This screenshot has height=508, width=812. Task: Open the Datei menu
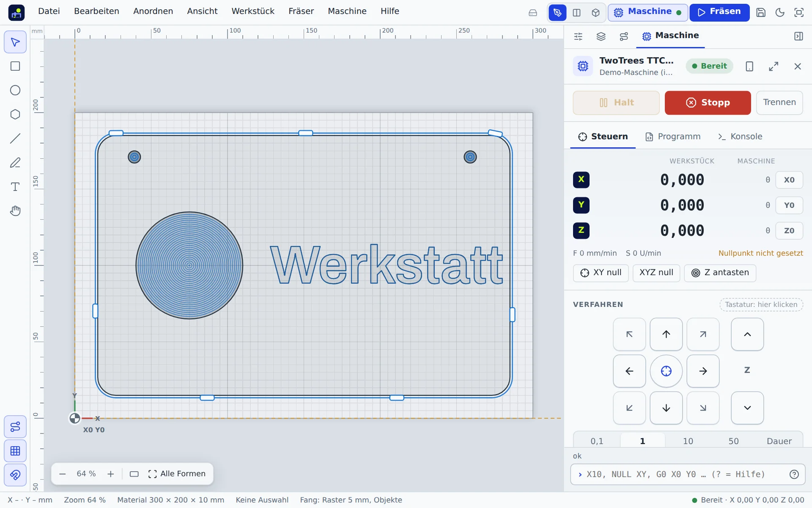click(49, 11)
